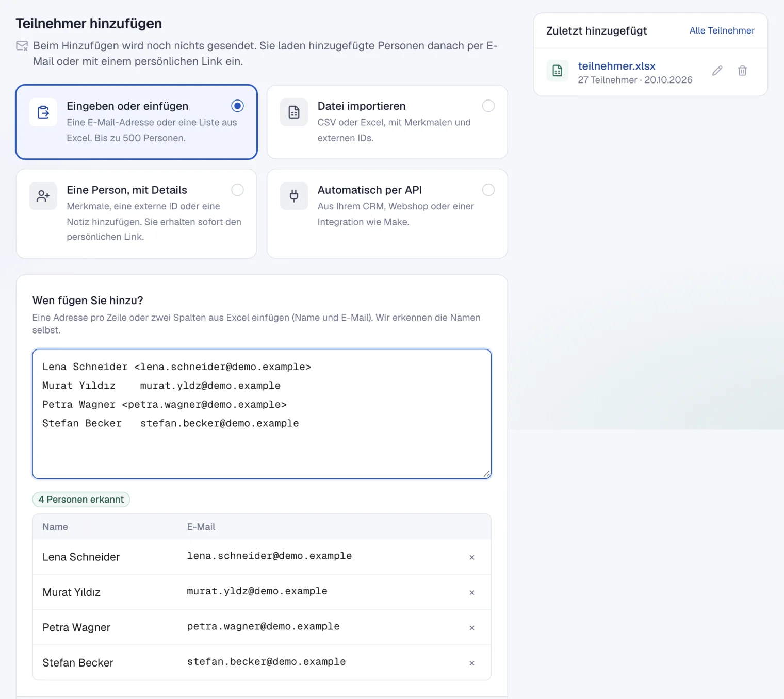The image size is (784, 699).
Task: Click the resize handle of the text area
Action: (x=486, y=474)
